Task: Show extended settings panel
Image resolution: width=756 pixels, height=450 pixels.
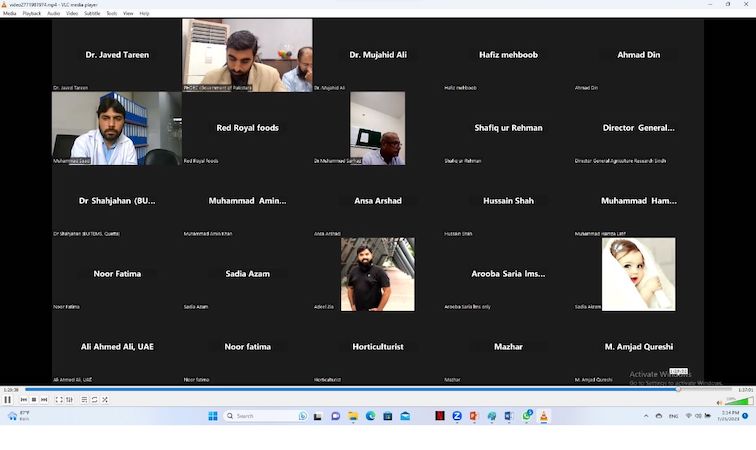Action: (69, 400)
